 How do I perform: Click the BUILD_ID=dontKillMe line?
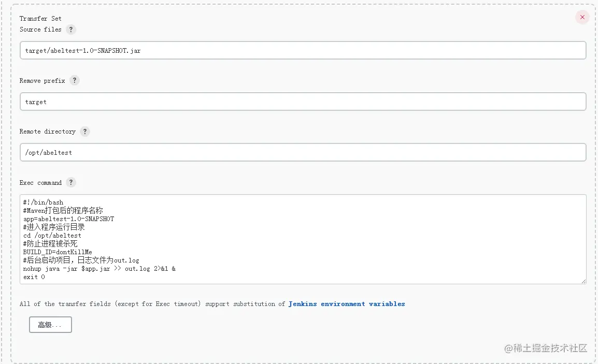(58, 252)
